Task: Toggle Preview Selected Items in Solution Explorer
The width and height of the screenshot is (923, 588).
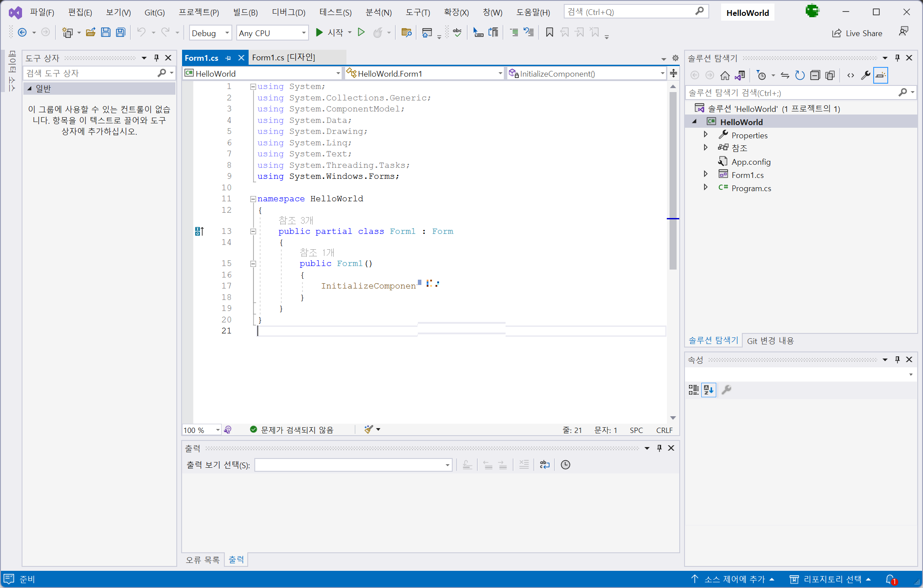Action: click(x=880, y=75)
